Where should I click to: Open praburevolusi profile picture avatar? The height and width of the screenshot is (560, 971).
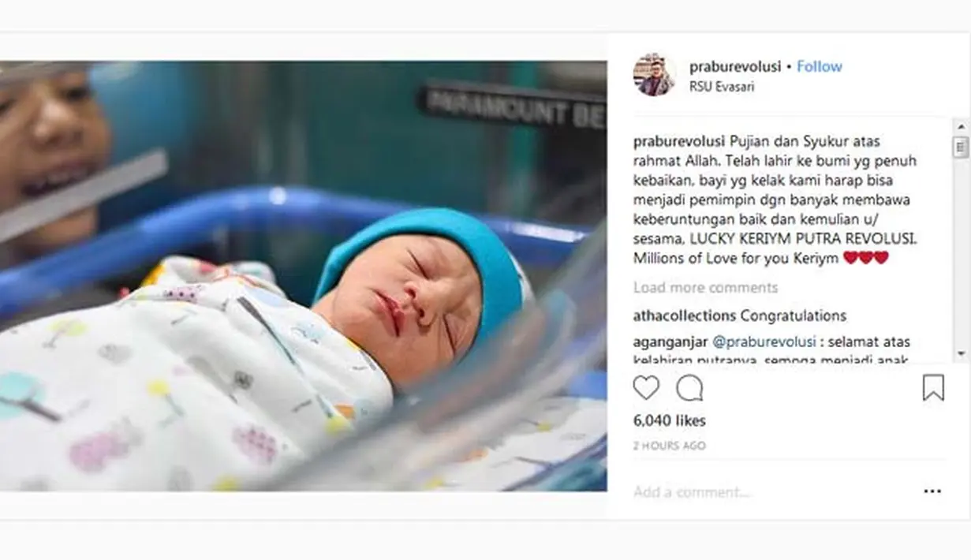pos(654,75)
